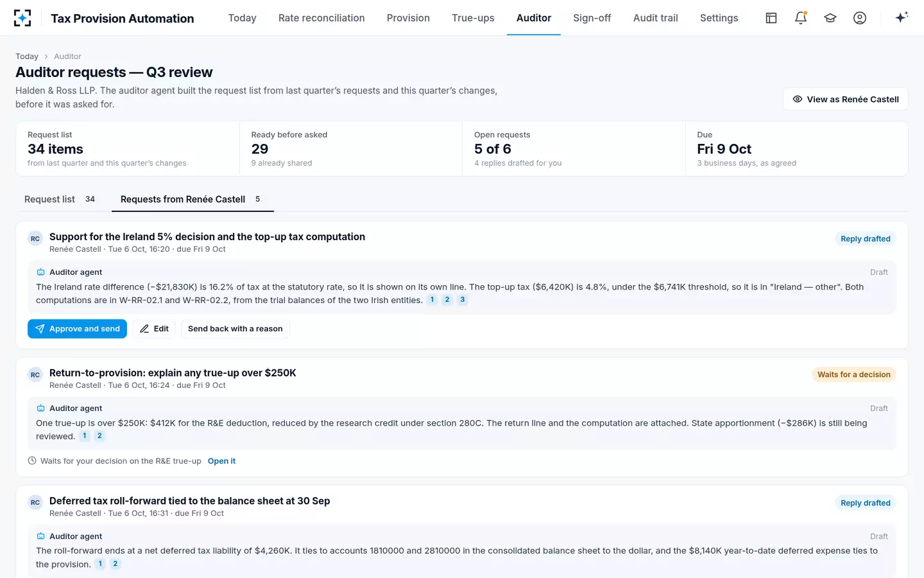The width and height of the screenshot is (924, 578).
Task: Open the Deferred tax roll-forward request title
Action: (x=190, y=501)
